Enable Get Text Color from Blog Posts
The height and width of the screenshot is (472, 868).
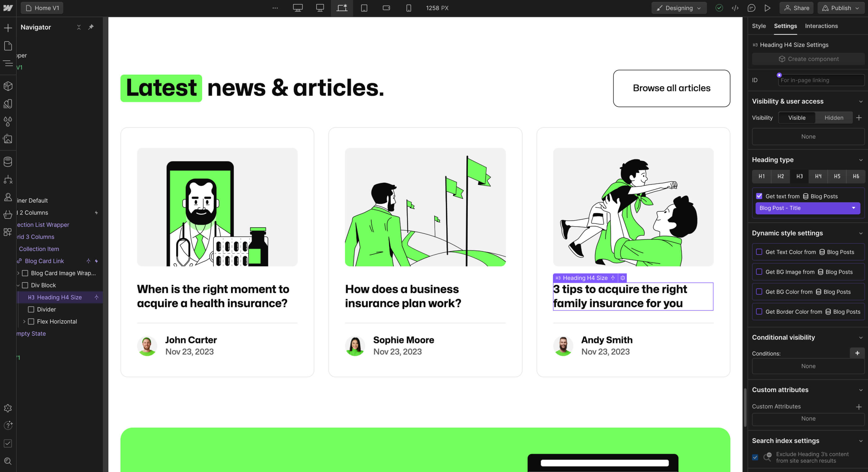coord(759,252)
